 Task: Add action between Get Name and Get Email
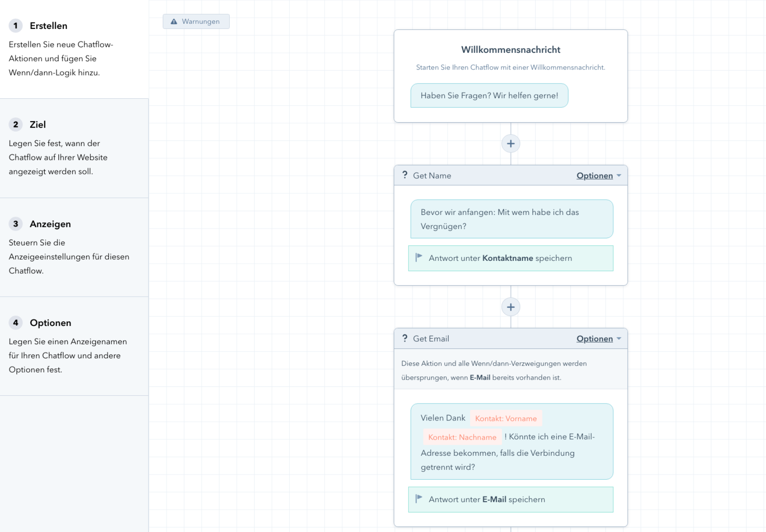[511, 307]
